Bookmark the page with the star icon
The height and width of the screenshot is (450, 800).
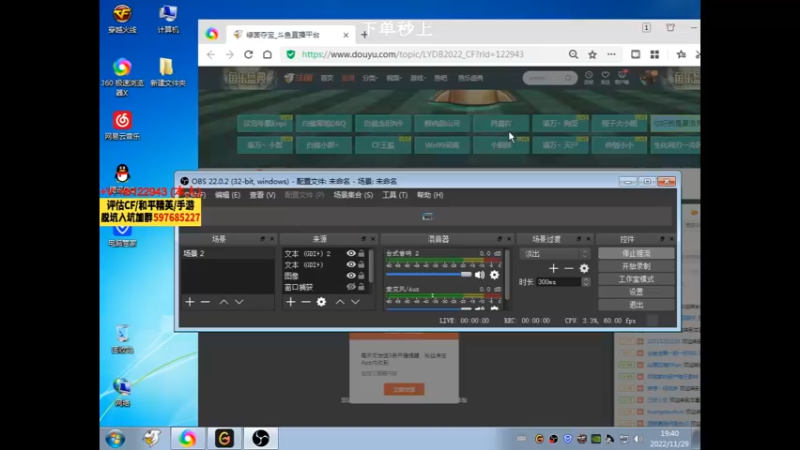click(592, 55)
